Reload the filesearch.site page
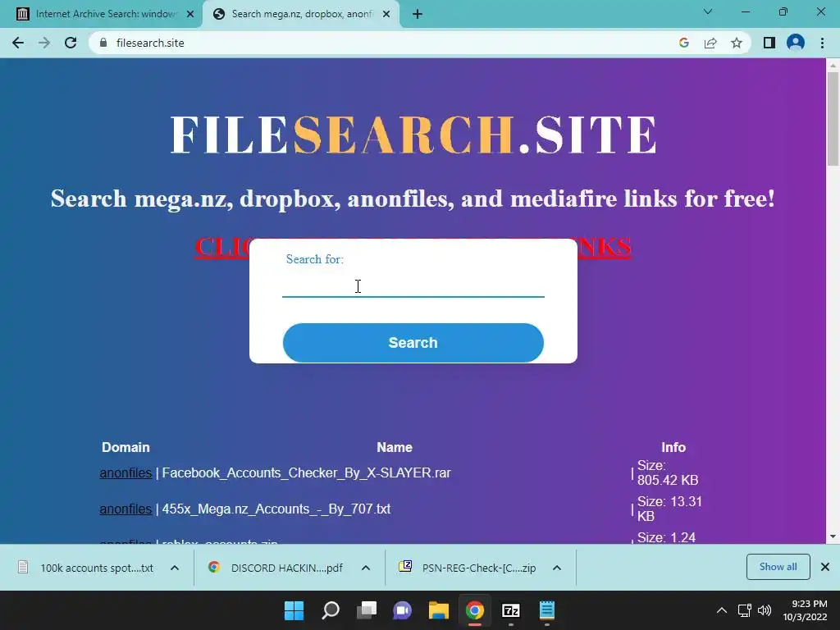840x630 pixels. [71, 43]
